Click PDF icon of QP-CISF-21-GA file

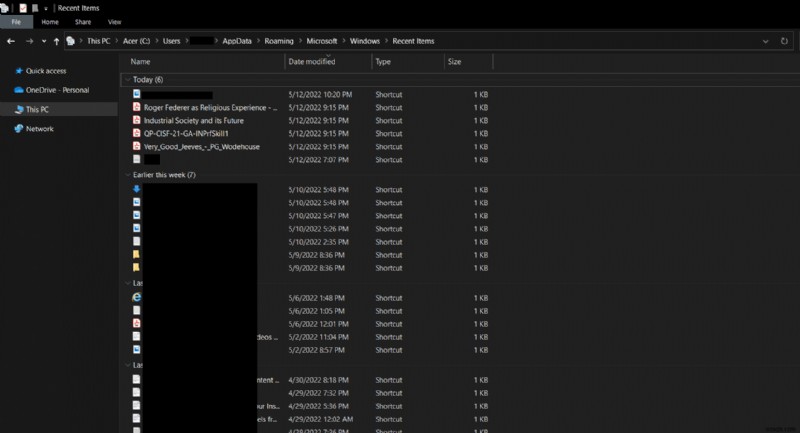(136, 133)
